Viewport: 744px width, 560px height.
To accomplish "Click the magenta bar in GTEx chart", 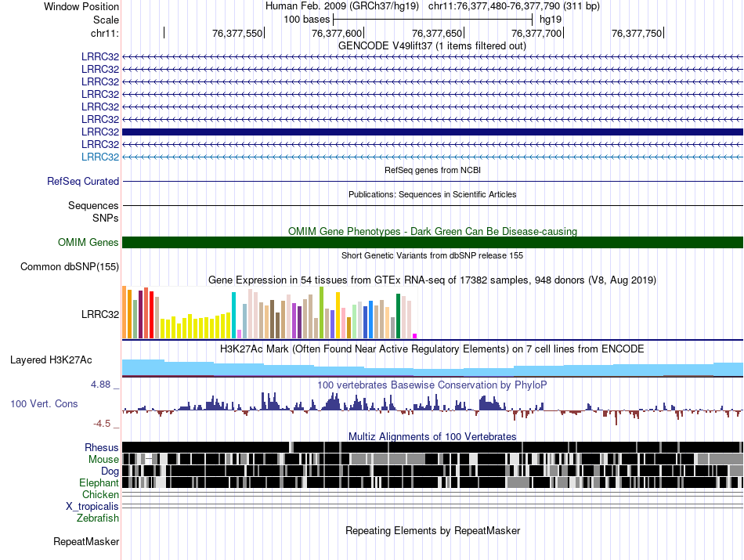I will 415,336.
